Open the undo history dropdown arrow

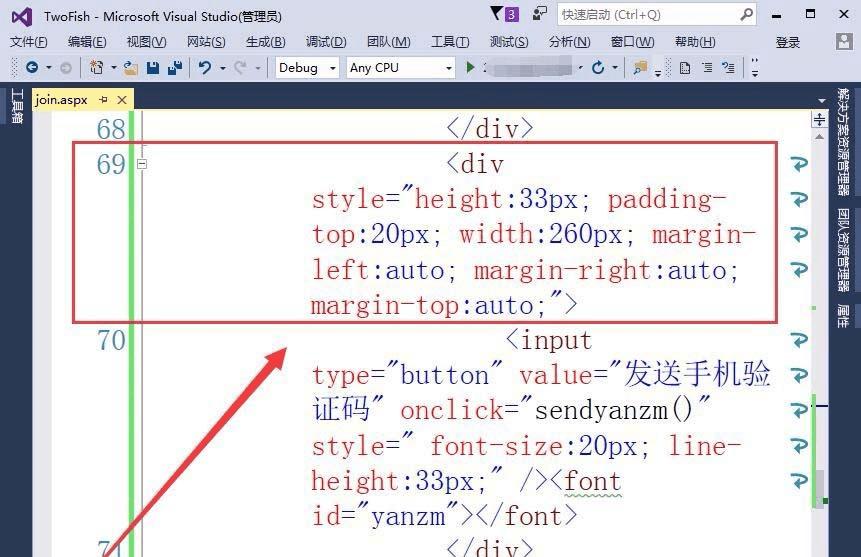(x=222, y=68)
